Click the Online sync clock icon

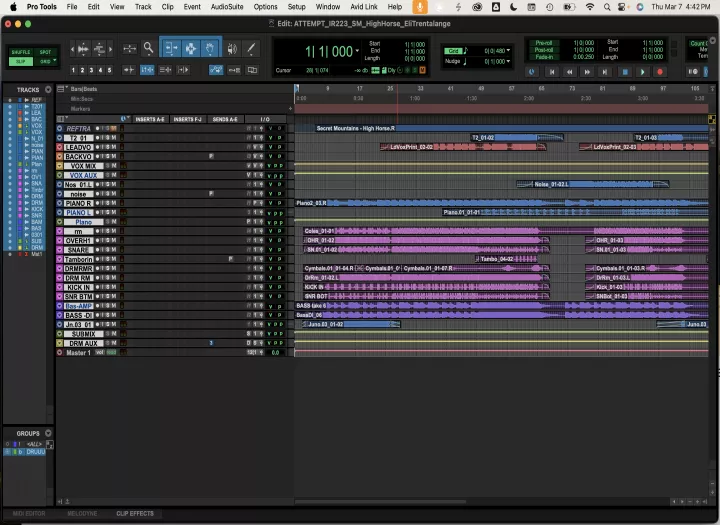point(532,72)
